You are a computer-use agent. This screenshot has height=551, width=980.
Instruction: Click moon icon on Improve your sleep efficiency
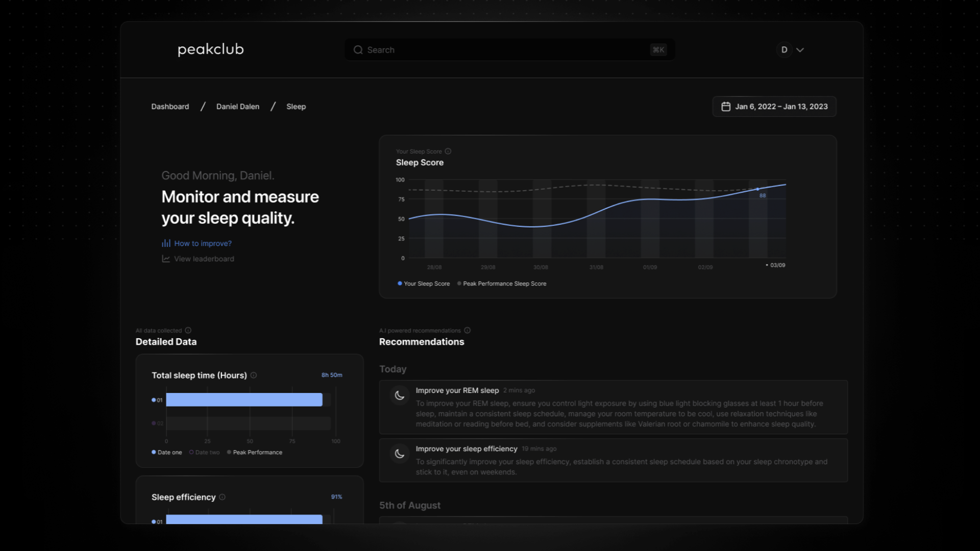pos(400,454)
